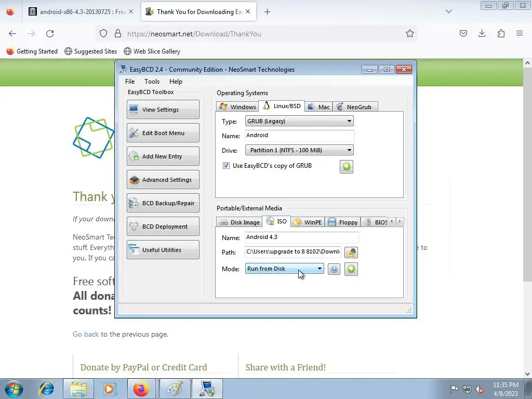Open Web Slice Gallery bookmark

[x=152, y=51]
